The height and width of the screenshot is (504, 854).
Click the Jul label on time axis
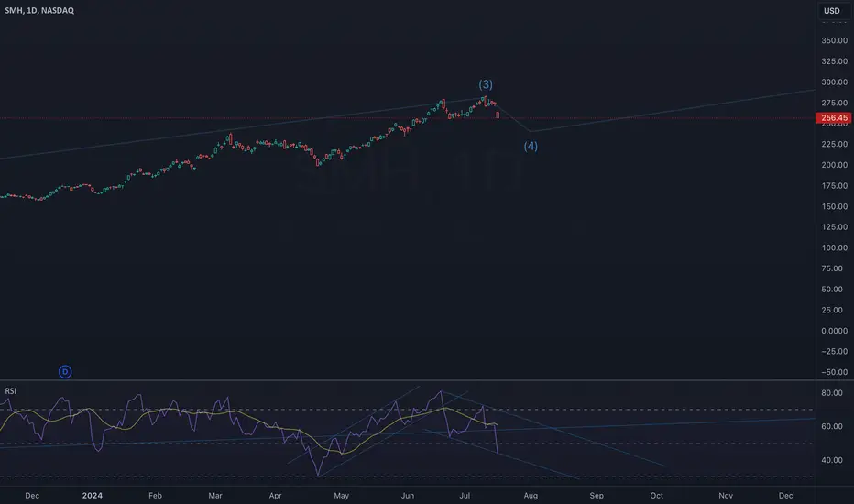point(465,495)
